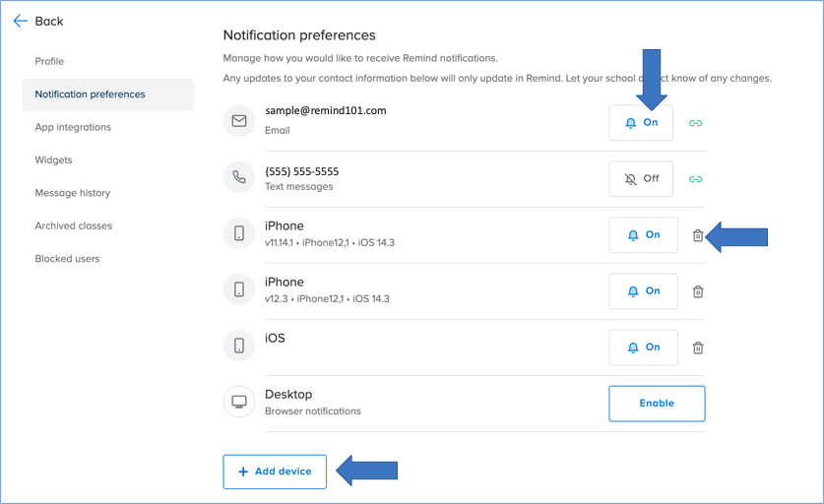Delete the iPhone v11.14.1 device
Screen dimensions: 824x504
[x=698, y=235]
